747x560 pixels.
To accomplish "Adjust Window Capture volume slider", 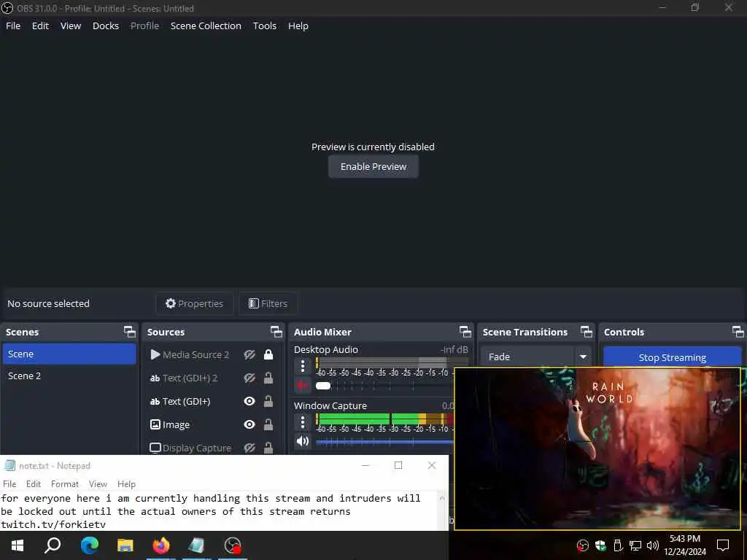I will (x=384, y=442).
